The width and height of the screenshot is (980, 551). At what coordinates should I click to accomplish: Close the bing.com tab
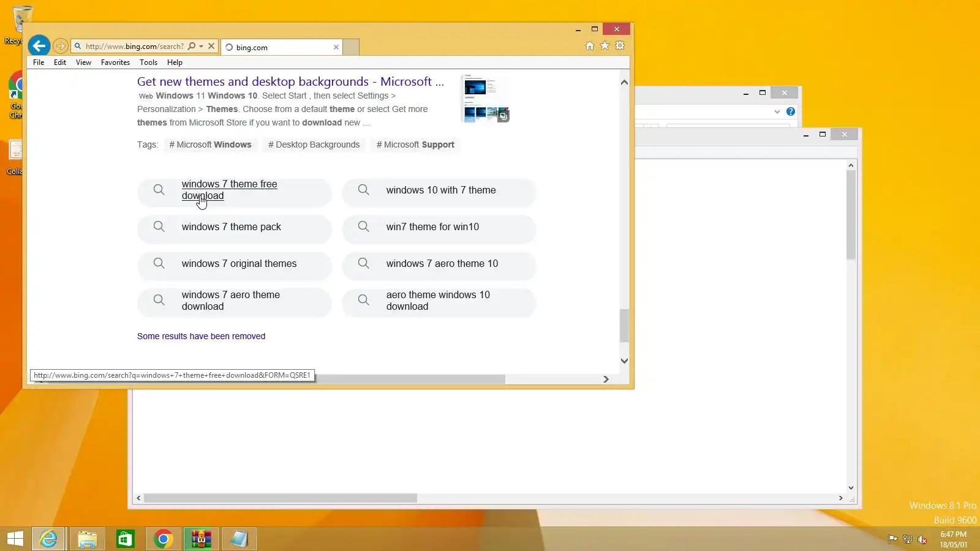pyautogui.click(x=336, y=47)
